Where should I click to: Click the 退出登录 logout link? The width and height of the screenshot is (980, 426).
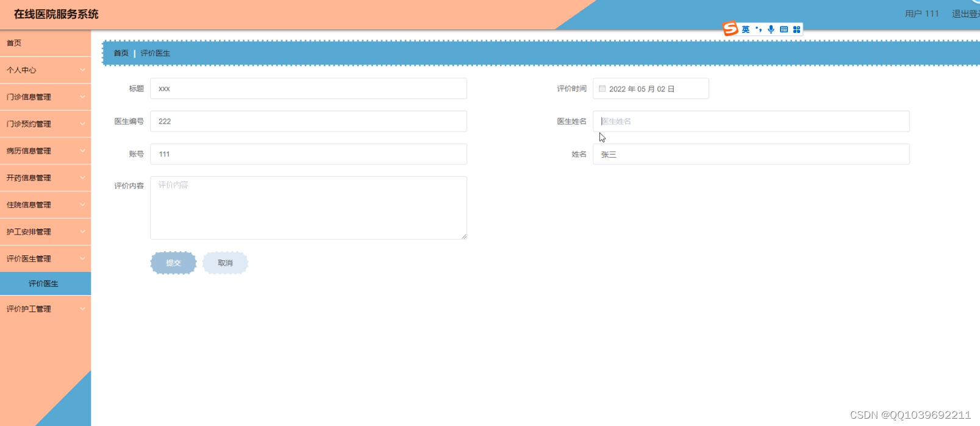click(x=966, y=13)
